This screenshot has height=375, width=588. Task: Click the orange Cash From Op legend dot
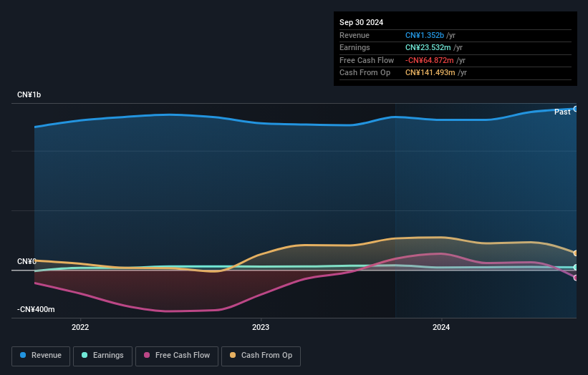(x=233, y=355)
